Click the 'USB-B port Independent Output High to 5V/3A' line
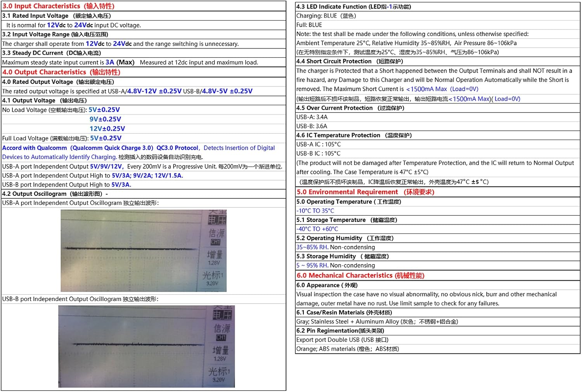The image size is (582, 392). tap(67, 185)
